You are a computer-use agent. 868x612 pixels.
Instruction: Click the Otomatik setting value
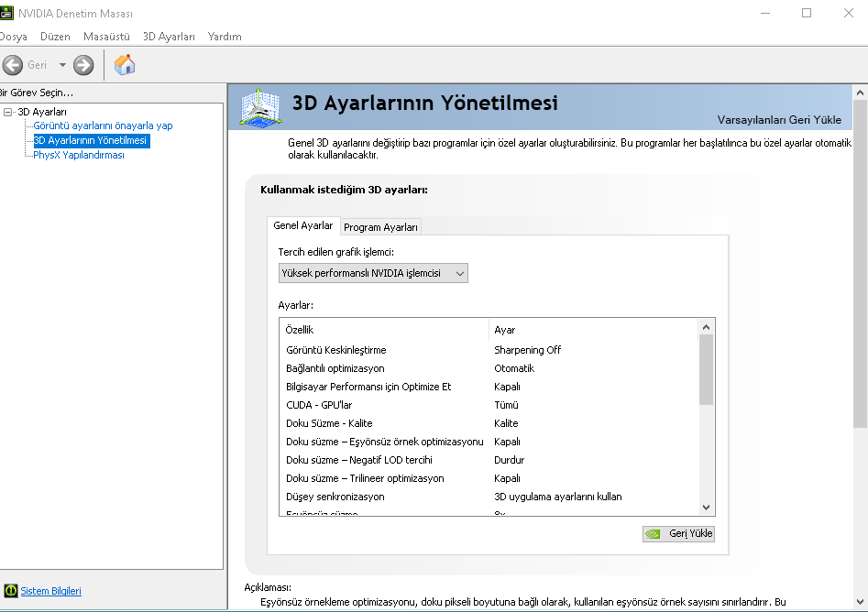click(514, 368)
